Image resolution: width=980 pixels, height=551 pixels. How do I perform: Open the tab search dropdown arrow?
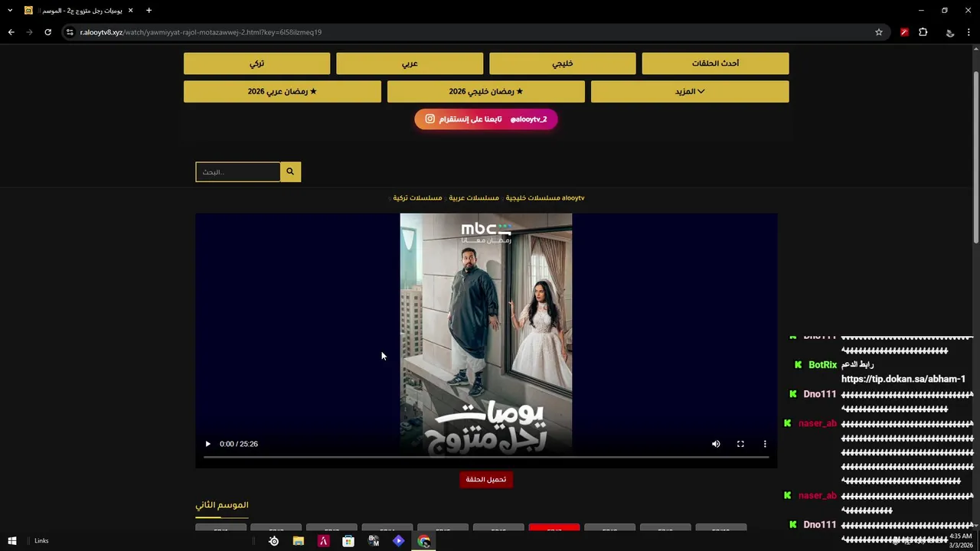pos(10,11)
